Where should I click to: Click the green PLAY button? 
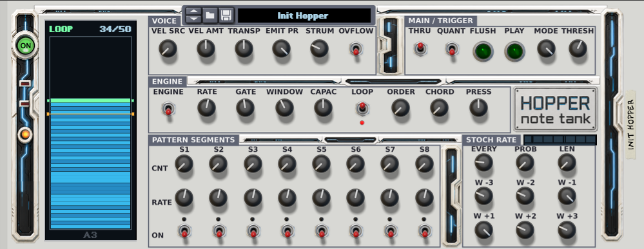(x=514, y=51)
